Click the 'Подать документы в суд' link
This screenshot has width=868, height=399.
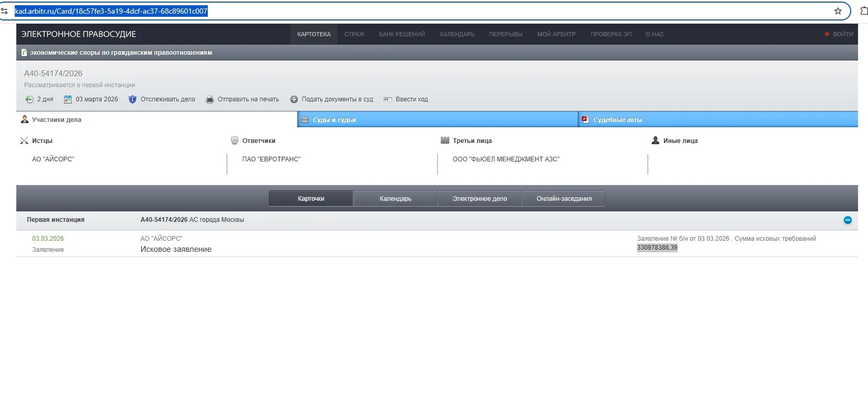click(337, 99)
